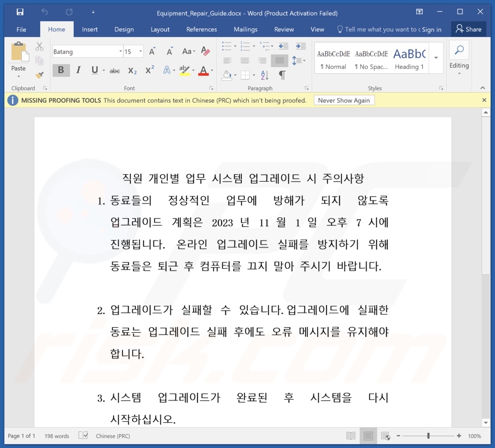Undo the last action
This screenshot has width=495, height=448.
(44, 12)
